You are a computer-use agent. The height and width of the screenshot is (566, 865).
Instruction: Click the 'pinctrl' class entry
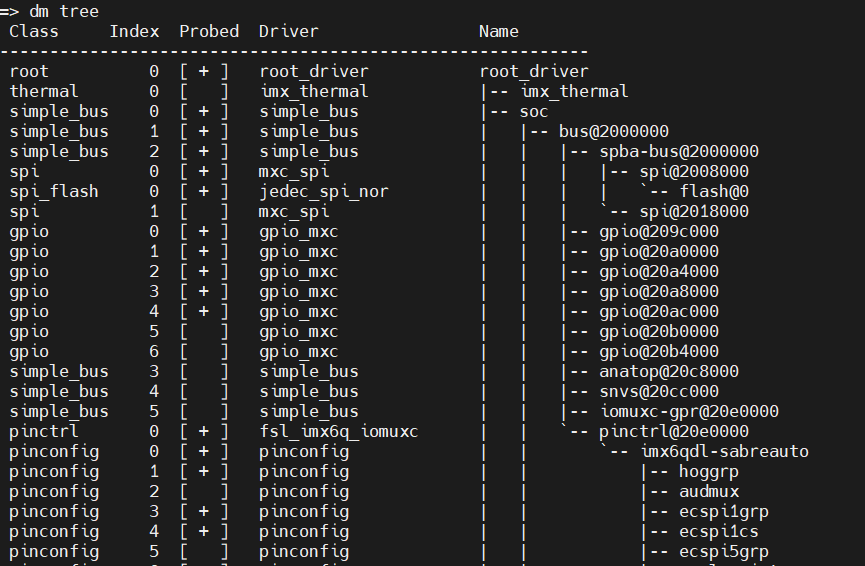pos(44,431)
